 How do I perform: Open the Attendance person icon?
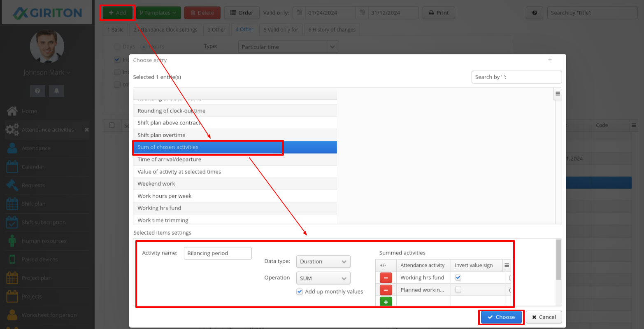[x=12, y=148]
